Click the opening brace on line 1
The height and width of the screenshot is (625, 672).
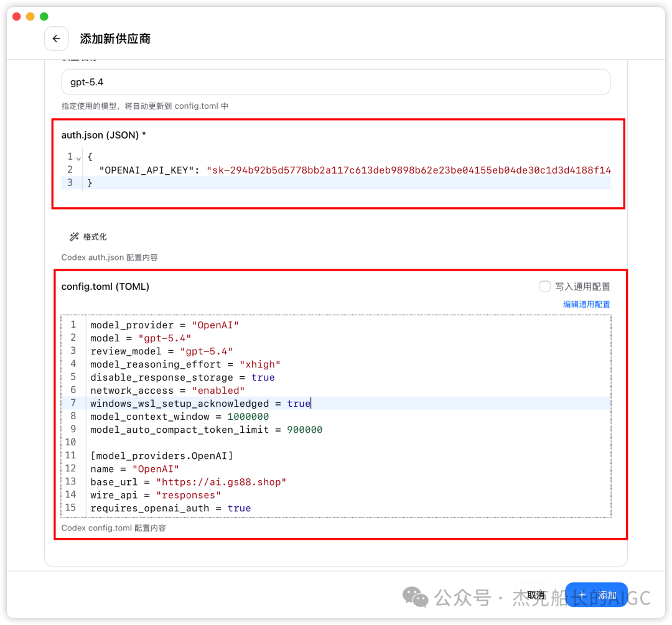tap(90, 157)
